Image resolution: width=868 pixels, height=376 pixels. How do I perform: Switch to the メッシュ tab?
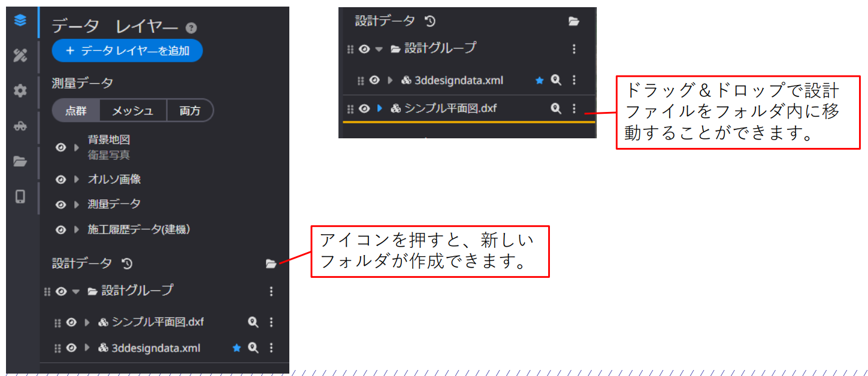click(x=132, y=111)
